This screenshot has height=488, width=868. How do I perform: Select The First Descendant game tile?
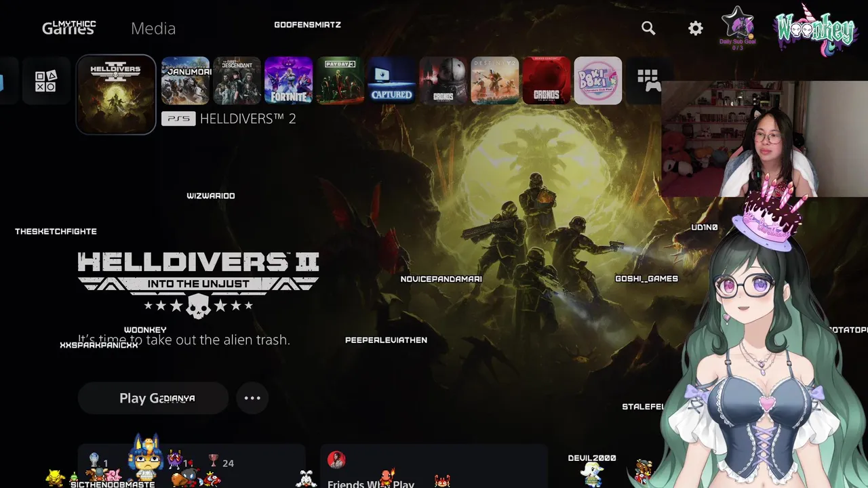pyautogui.click(x=237, y=81)
